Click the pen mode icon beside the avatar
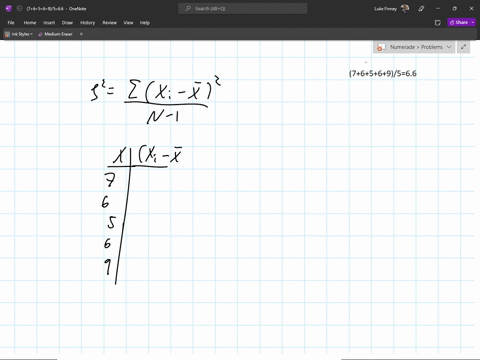This screenshot has width=480, height=360. pyautogui.click(x=421, y=9)
